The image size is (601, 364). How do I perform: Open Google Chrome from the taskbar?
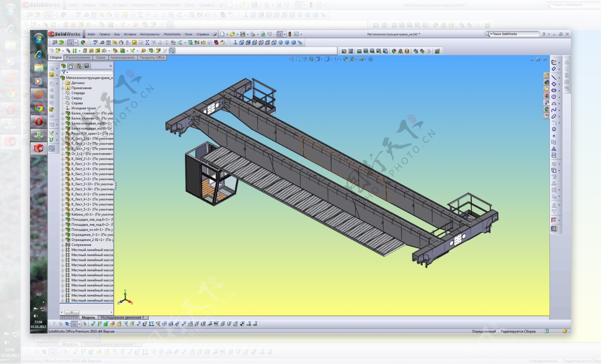coord(39,108)
